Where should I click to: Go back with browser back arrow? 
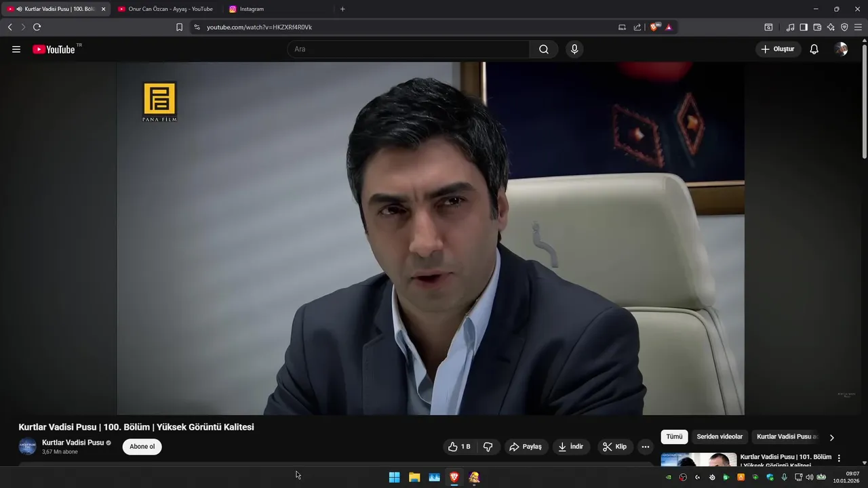click(9, 27)
